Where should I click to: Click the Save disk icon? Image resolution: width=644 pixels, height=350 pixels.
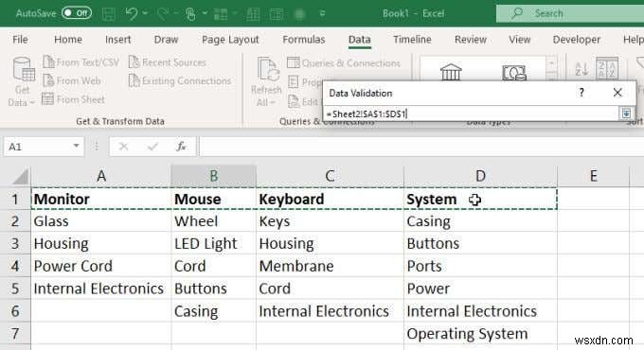coord(108,14)
